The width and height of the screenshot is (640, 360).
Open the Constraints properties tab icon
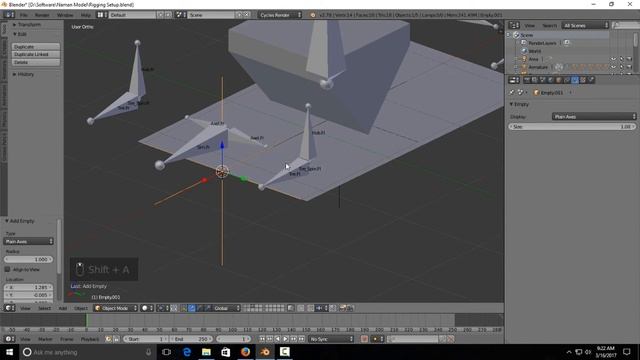[567, 80]
